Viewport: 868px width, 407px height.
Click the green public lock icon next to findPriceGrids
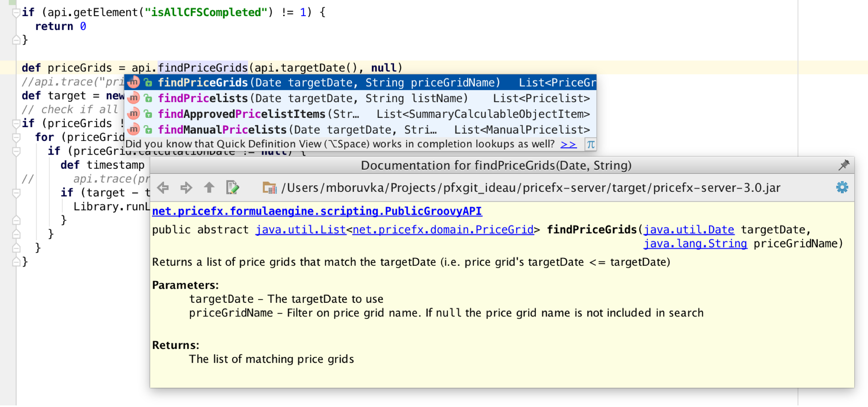point(148,82)
